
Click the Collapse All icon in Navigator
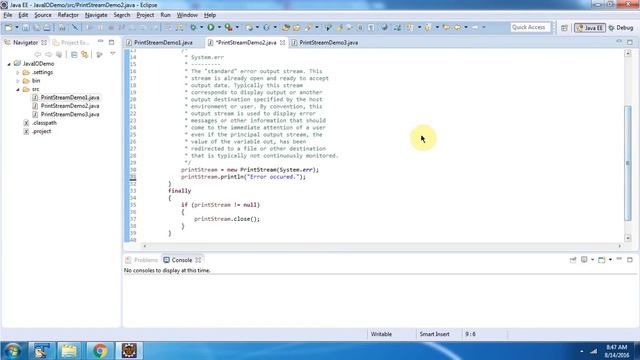pyautogui.click(x=74, y=54)
